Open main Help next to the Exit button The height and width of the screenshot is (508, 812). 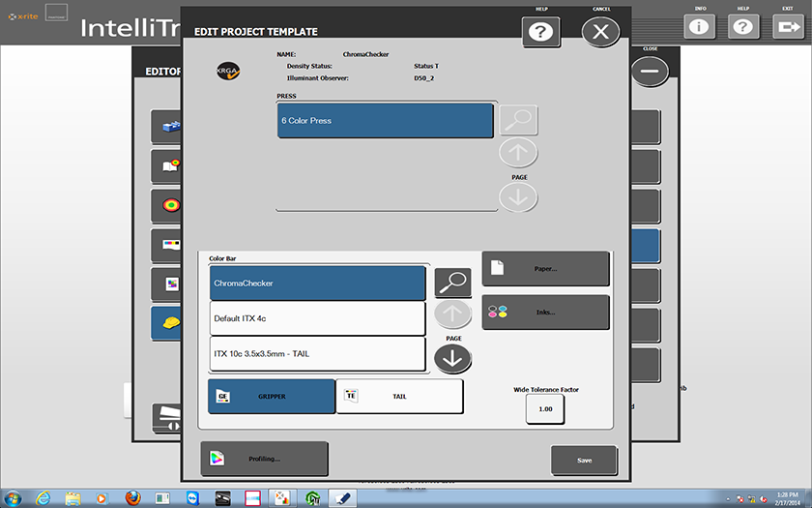click(743, 26)
